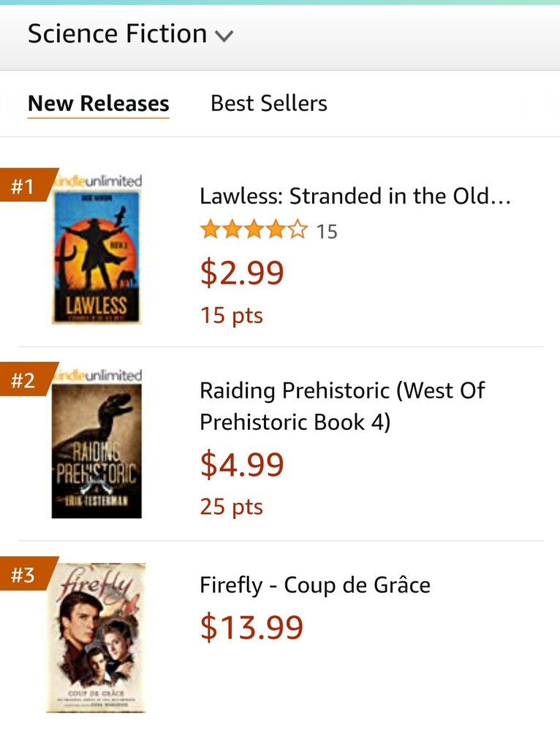The height and width of the screenshot is (731, 560).
Task: Click the chevron next to Science Fiction
Action: [224, 36]
